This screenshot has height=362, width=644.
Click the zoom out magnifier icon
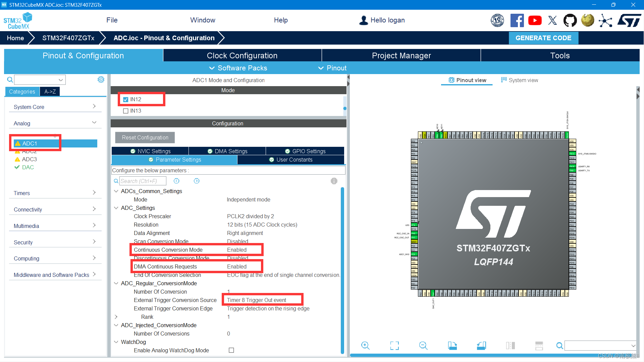point(423,346)
